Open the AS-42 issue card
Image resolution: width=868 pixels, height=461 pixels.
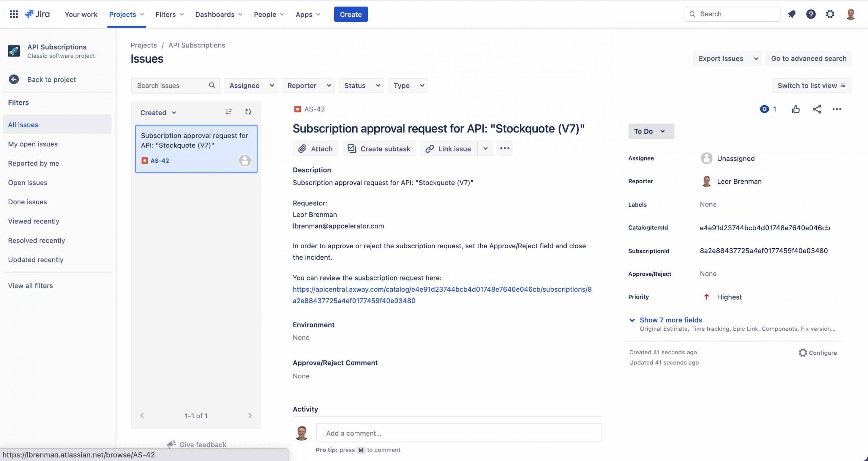196,149
